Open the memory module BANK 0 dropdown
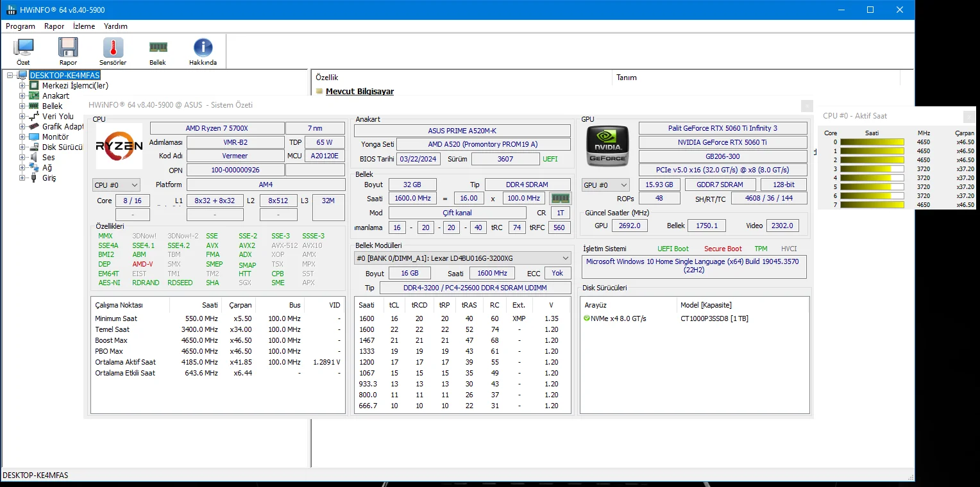This screenshot has width=980, height=487. 462,258
